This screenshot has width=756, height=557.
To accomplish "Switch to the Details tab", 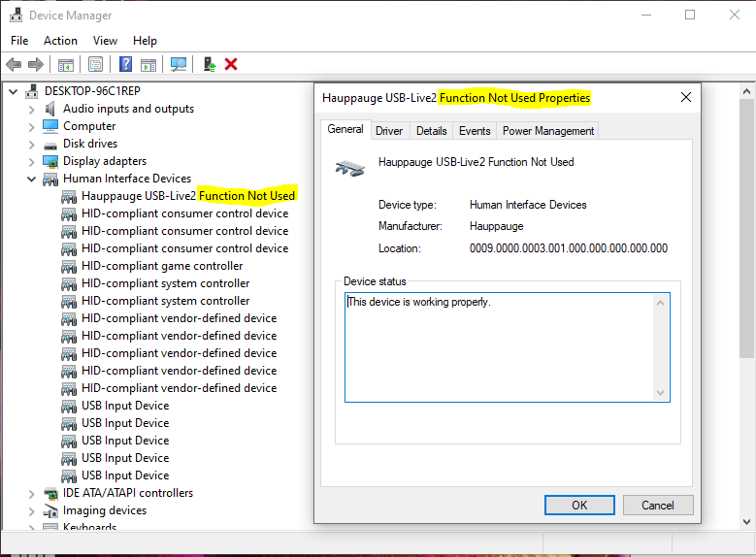I will click(432, 131).
